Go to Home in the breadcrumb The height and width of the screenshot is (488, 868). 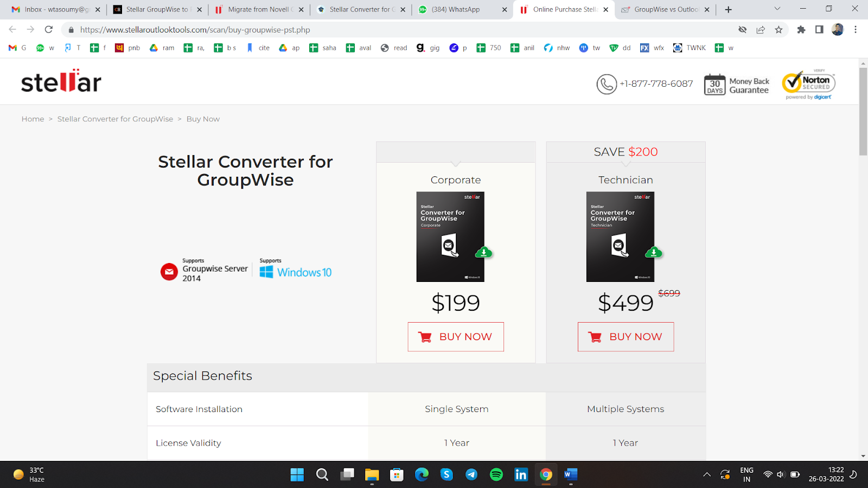(33, 119)
